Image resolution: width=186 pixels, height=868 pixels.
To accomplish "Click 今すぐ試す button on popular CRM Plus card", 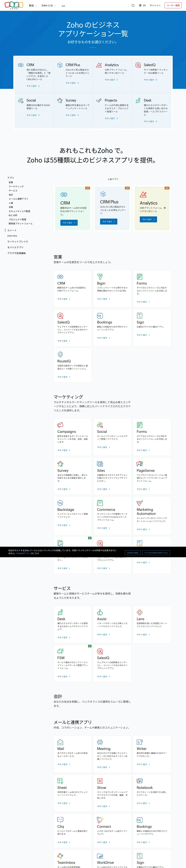I will coord(109,221).
